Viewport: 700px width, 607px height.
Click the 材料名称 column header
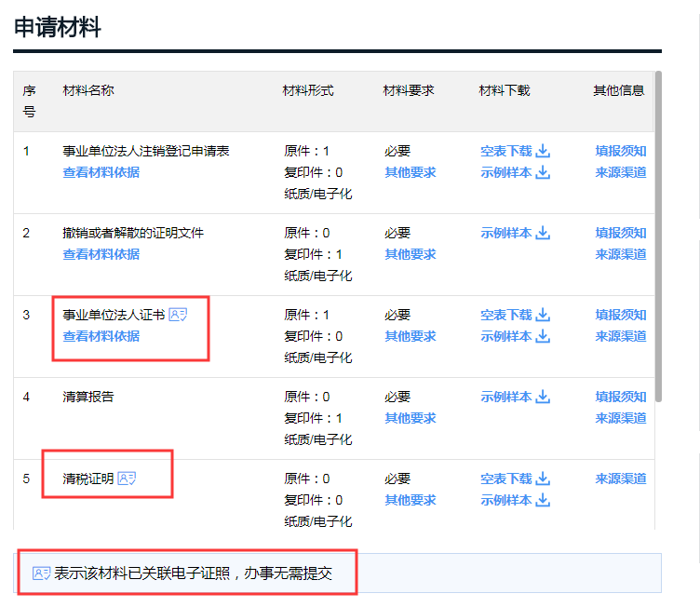point(88,90)
